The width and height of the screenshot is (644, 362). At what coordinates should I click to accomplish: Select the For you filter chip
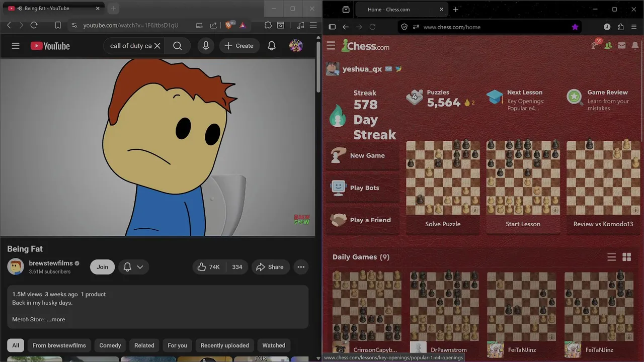click(x=177, y=345)
